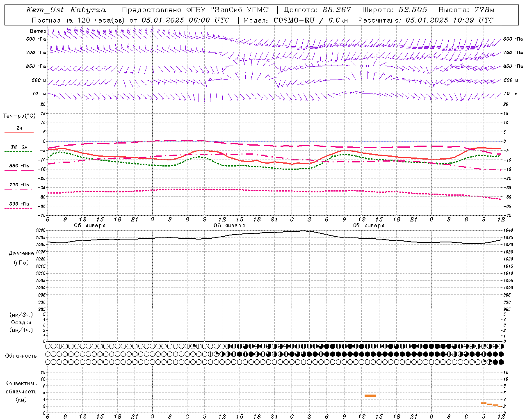Click the forecast start 05.01.2025 06:00 UTC

pyautogui.click(x=185, y=20)
